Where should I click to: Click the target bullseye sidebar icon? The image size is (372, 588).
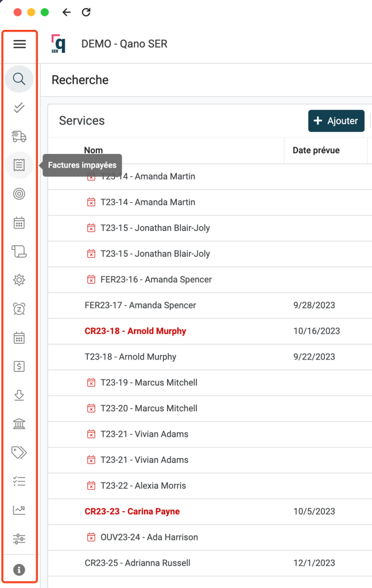[x=19, y=194]
